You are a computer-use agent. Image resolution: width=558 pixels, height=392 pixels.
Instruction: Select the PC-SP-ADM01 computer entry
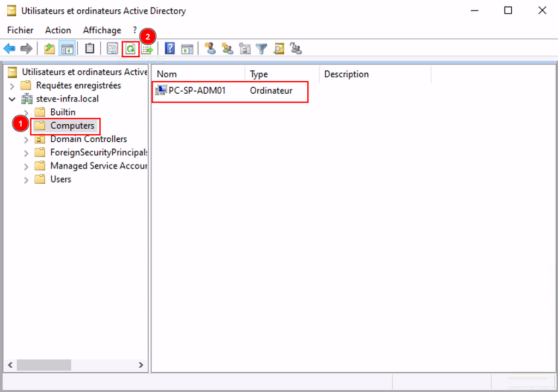tap(197, 91)
